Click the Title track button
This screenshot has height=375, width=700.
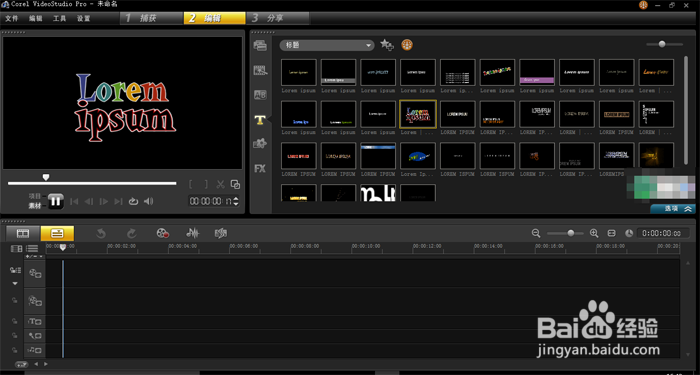pyautogui.click(x=35, y=321)
